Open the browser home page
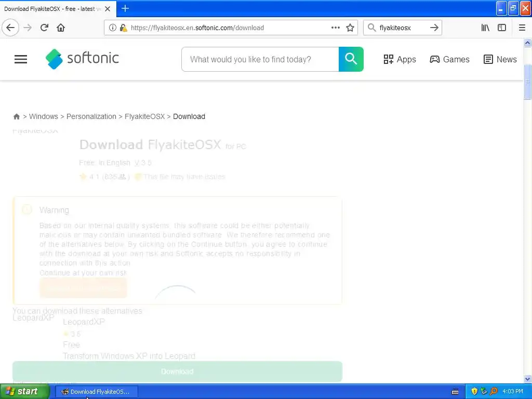Viewport: 532px width, 399px height. click(61, 28)
